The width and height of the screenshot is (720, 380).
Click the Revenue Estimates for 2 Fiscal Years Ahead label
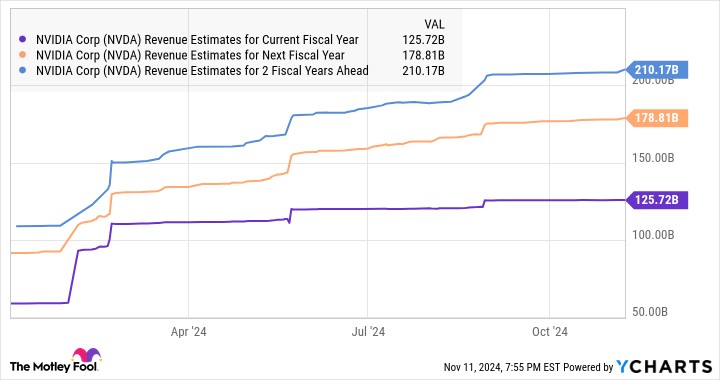point(202,71)
